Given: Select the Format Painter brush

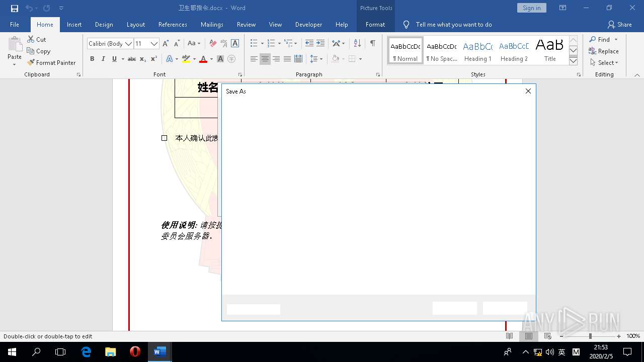Looking at the screenshot, I should coord(51,62).
